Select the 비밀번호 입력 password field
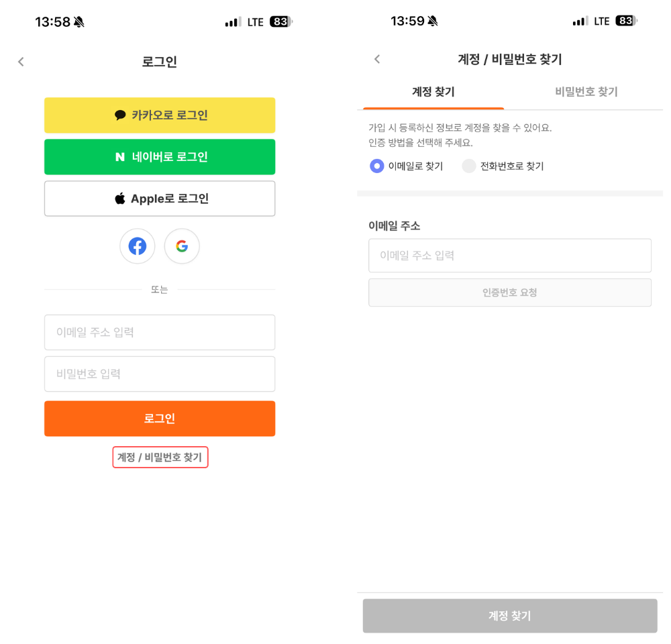This screenshot has width=671, height=644. click(160, 374)
